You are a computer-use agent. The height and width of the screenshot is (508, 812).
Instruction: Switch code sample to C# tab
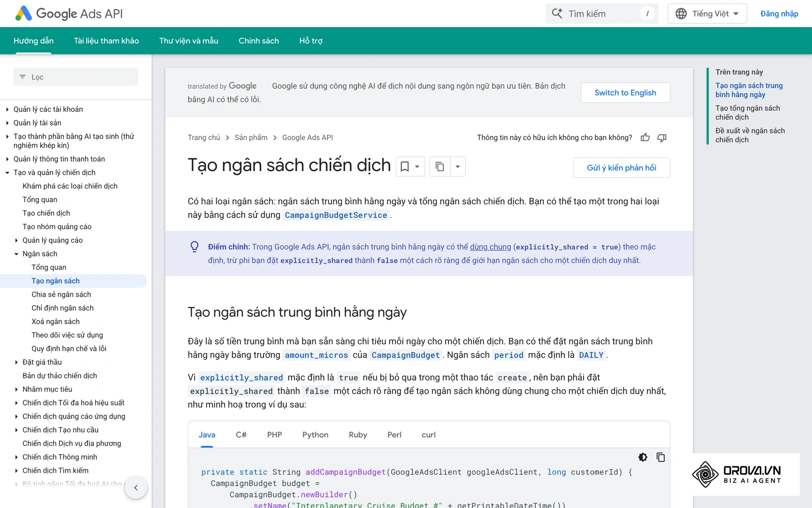[241, 435]
